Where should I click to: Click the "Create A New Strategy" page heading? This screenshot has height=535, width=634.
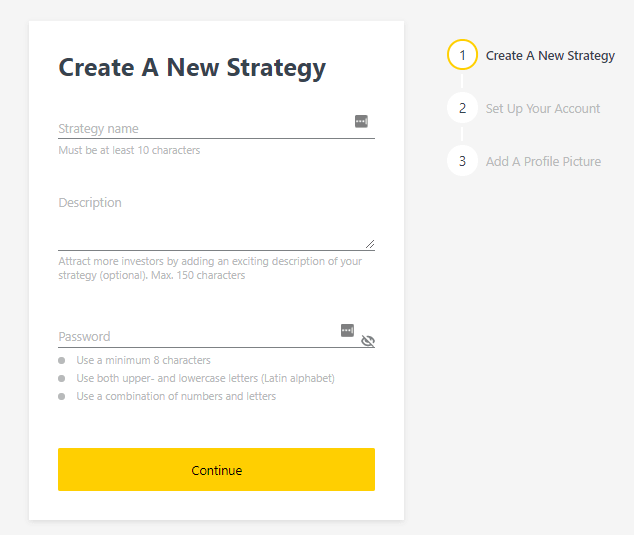(x=192, y=67)
